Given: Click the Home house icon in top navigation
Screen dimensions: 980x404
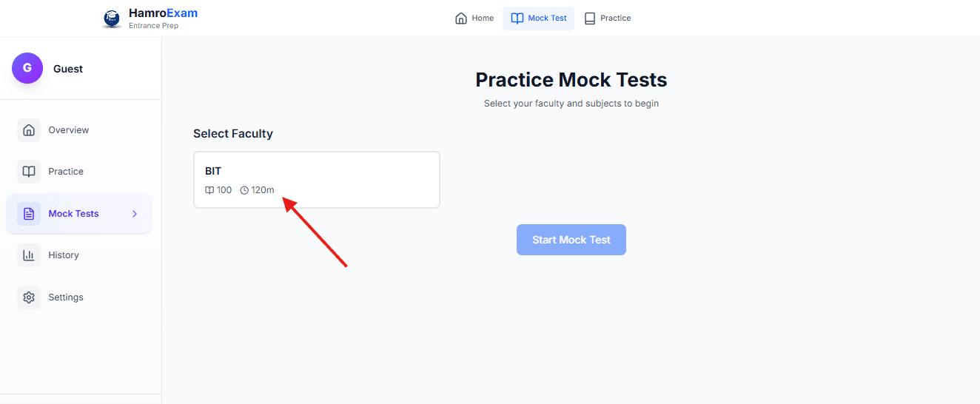Looking at the screenshot, I should tap(461, 18).
